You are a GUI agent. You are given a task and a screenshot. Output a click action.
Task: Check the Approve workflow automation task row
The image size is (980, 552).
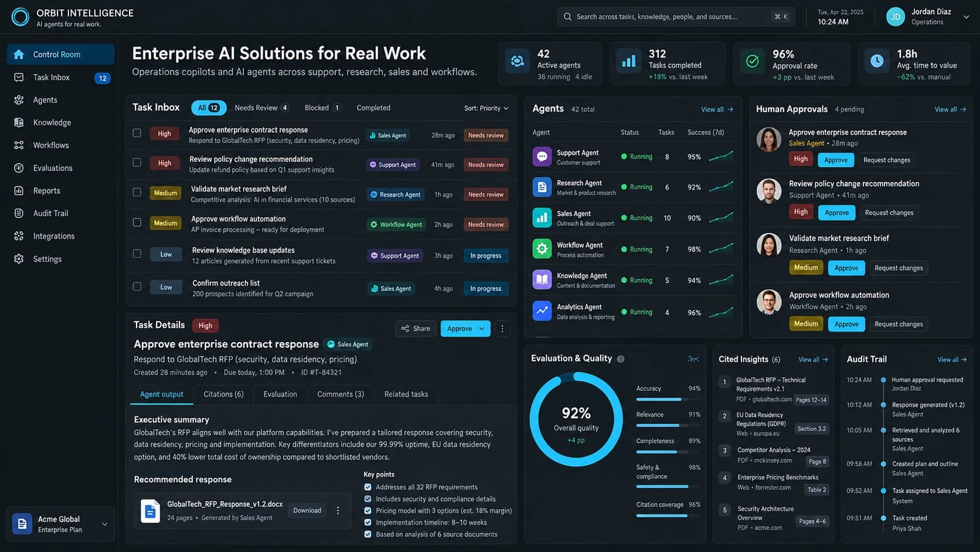tap(137, 222)
